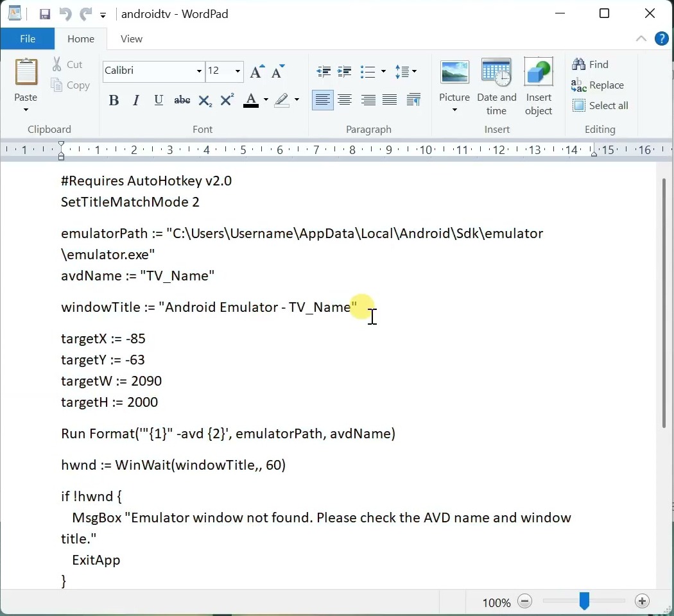Open the font family dropdown arrow

(199, 71)
